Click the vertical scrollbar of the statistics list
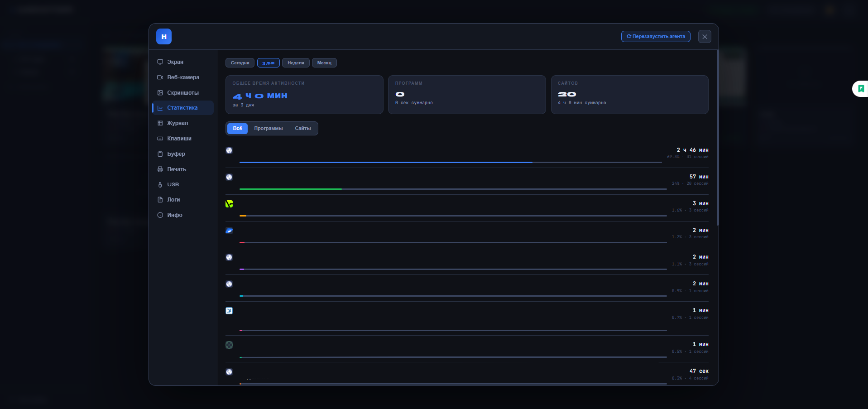This screenshot has width=868, height=409. click(x=718, y=138)
